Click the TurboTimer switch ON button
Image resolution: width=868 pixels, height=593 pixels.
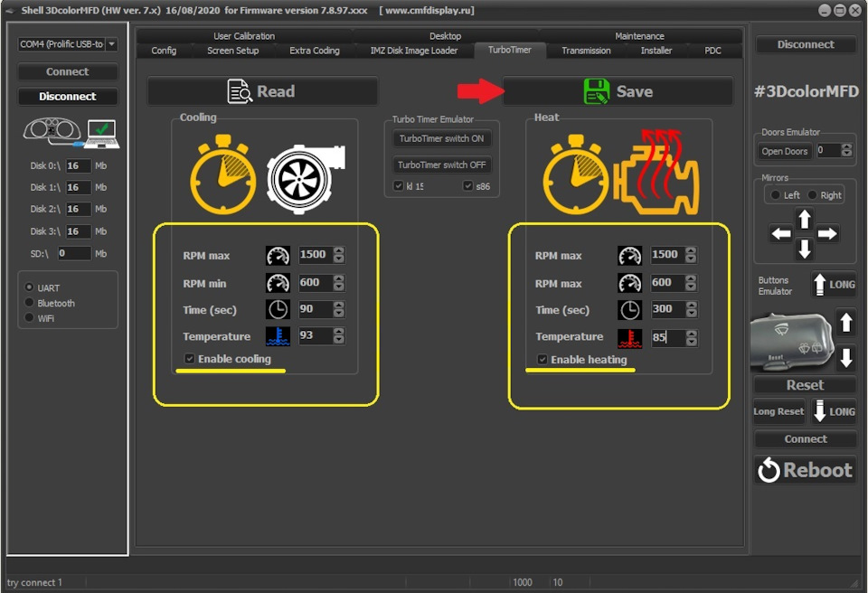click(441, 138)
